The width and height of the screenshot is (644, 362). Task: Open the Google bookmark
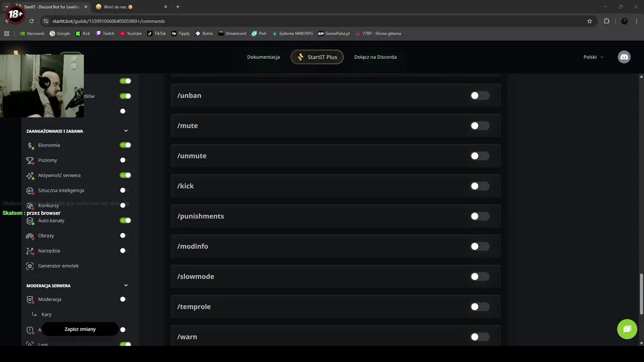click(x=60, y=34)
